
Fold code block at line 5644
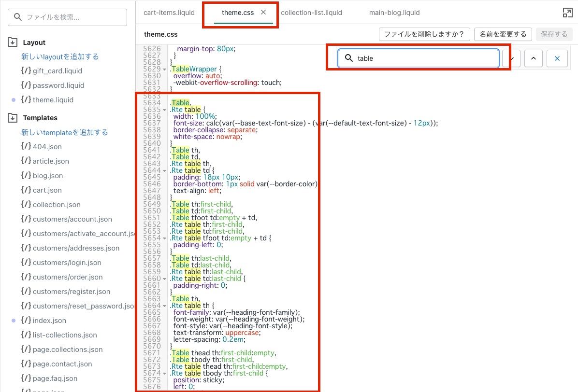point(164,170)
